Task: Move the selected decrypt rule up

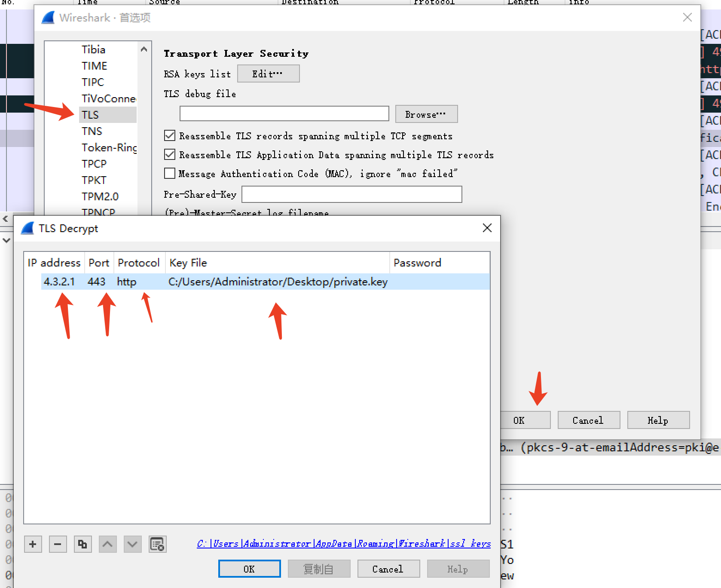Action: pos(107,544)
